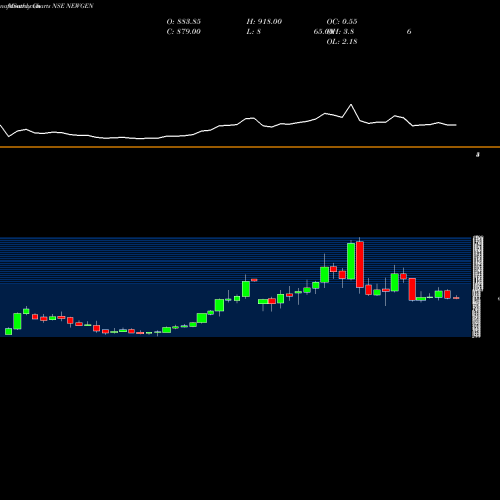Click the 'NSE NEWGEN' chart title text
The width and height of the screenshot is (500, 500).
(x=73, y=6)
